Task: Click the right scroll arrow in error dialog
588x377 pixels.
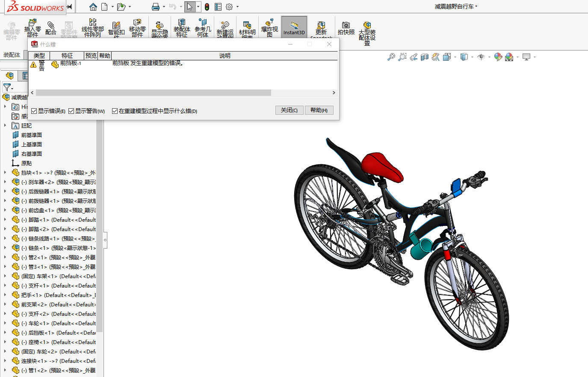Action: (334, 93)
